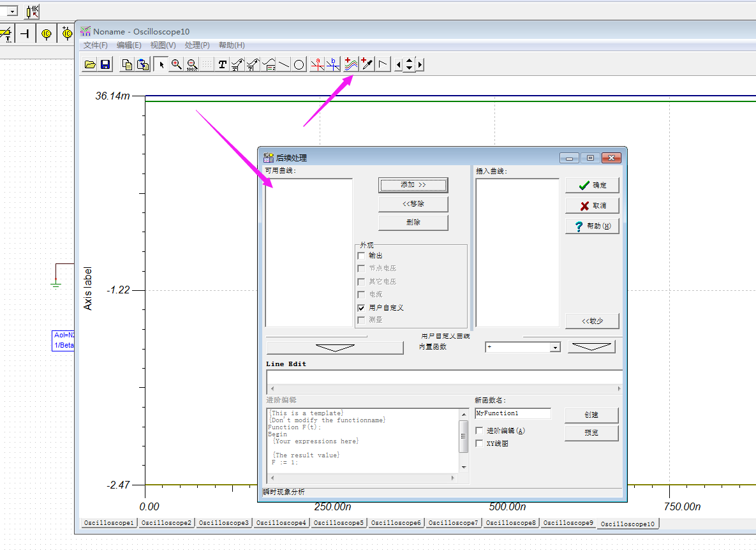Click the legend curve icon

tap(269, 64)
